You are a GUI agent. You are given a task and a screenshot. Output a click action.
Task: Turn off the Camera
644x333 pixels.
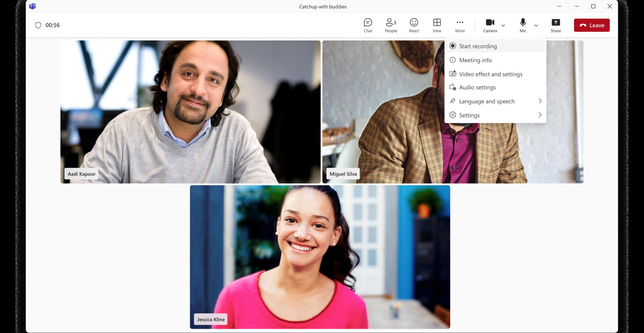[x=490, y=25]
